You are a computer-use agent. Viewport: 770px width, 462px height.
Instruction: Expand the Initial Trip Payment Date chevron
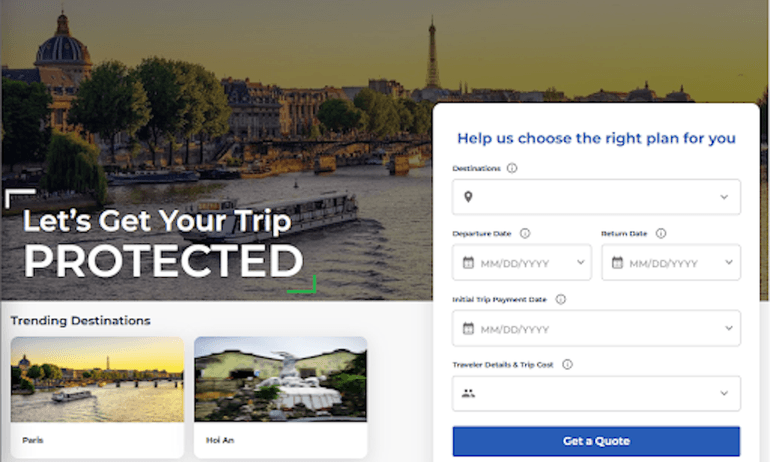724,328
